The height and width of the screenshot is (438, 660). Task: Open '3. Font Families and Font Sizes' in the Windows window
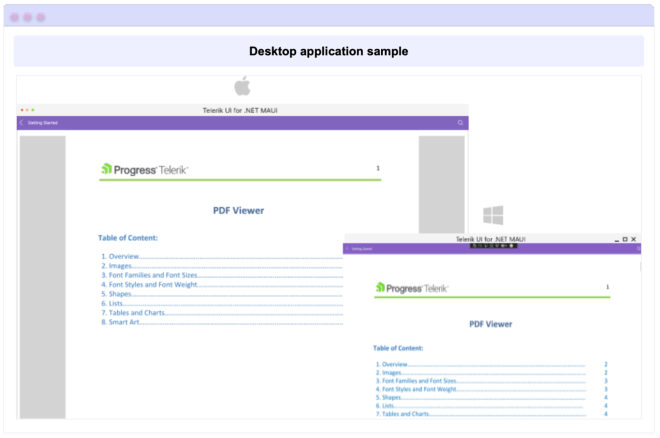click(x=416, y=381)
